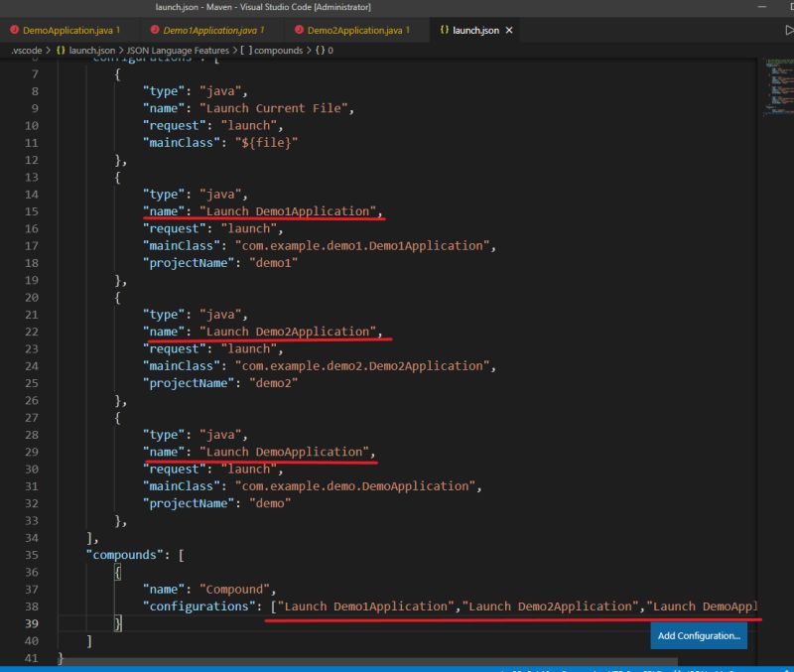Image resolution: width=794 pixels, height=672 pixels.
Task: Close the launch.json tab
Action: point(507,30)
